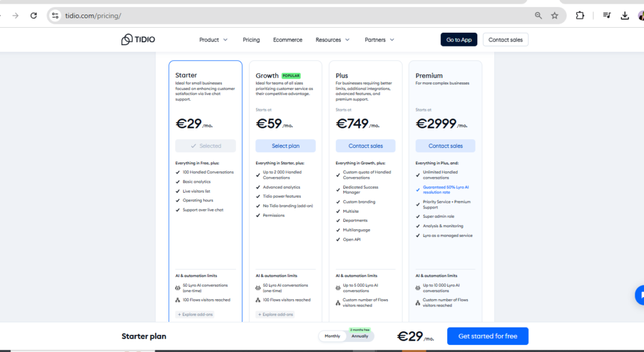Open the Ecommerce nav item
Image resolution: width=644 pixels, height=352 pixels.
(287, 40)
